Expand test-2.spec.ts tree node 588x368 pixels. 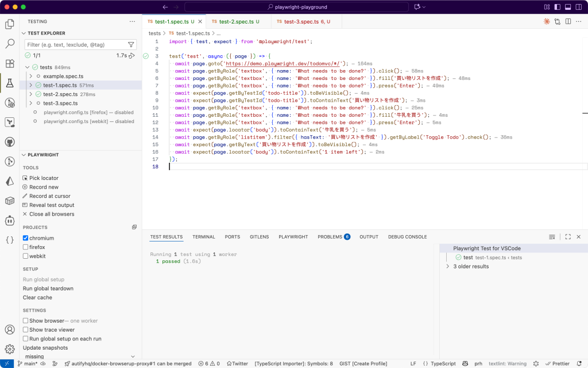(31, 94)
